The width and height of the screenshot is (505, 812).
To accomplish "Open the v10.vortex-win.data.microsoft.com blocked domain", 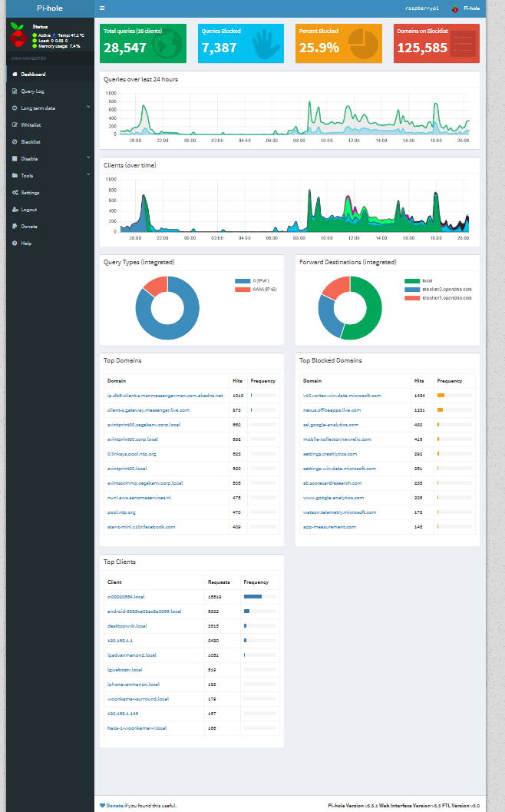I will pos(342,396).
